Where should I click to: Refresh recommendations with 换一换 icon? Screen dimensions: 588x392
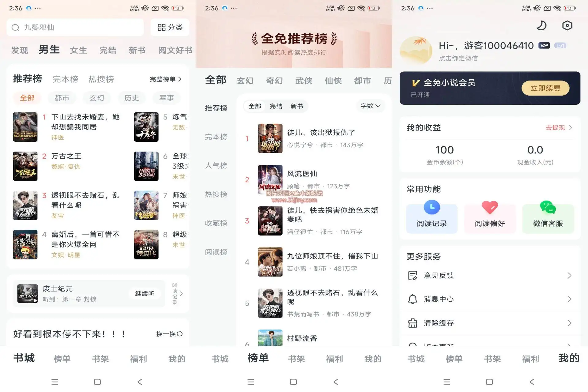(x=180, y=334)
